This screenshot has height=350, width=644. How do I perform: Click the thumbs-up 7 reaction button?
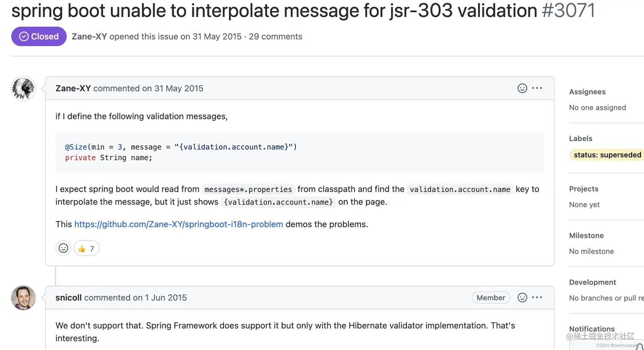click(x=86, y=249)
